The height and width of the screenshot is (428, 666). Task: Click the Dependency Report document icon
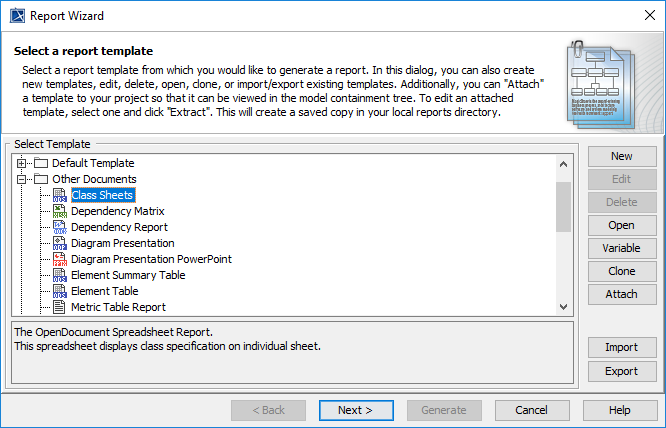point(59,227)
